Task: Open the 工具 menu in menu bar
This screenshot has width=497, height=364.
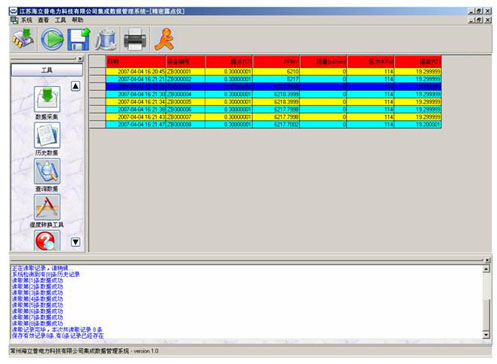Action: click(x=60, y=20)
